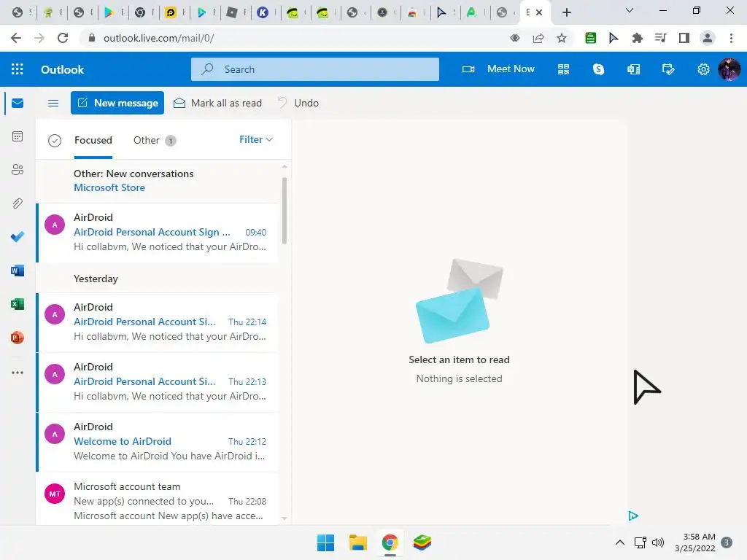Screen dimensions: 747x560
Task: Open a new Chrome tab
Action: 566,12
